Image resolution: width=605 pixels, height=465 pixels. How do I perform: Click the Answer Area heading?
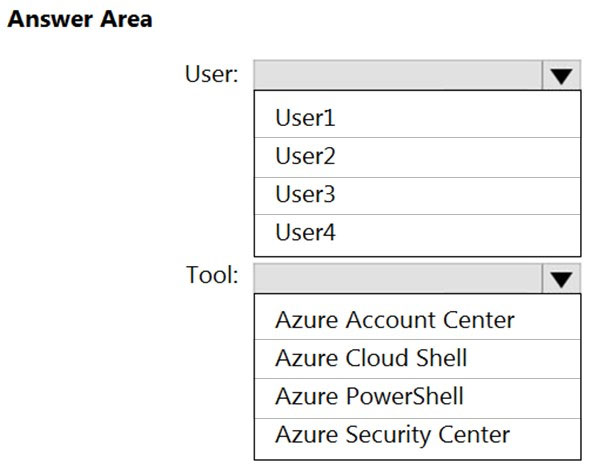pyautogui.click(x=79, y=20)
